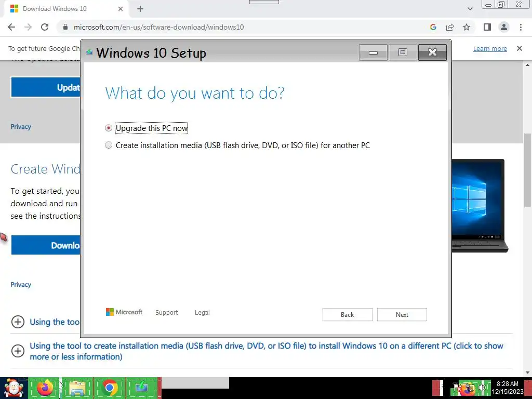
Task: Select Create installation media radio button
Action: [x=109, y=145]
